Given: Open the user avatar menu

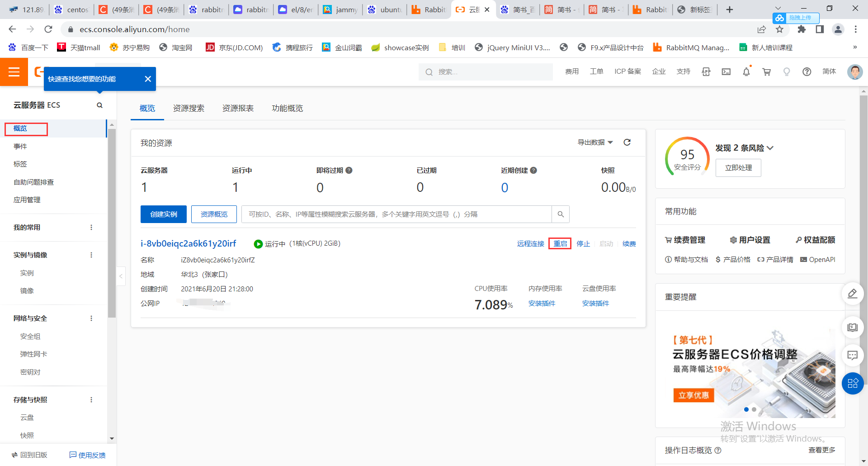Looking at the screenshot, I should (x=854, y=71).
